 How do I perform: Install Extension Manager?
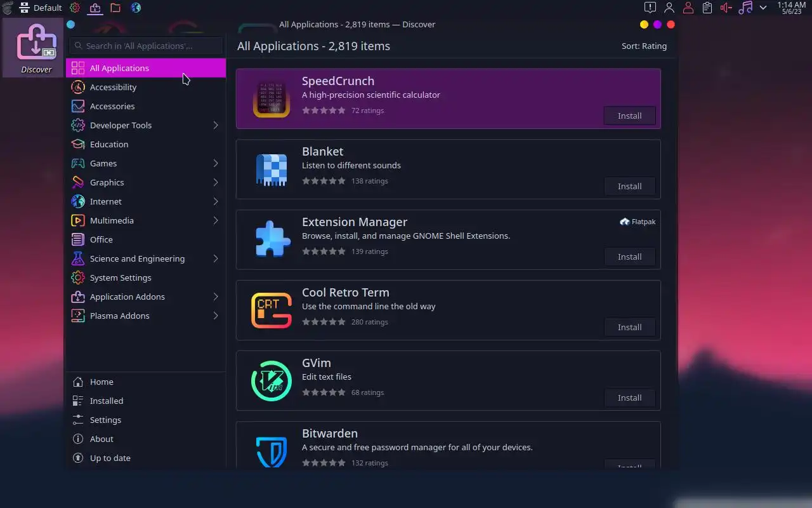click(629, 257)
